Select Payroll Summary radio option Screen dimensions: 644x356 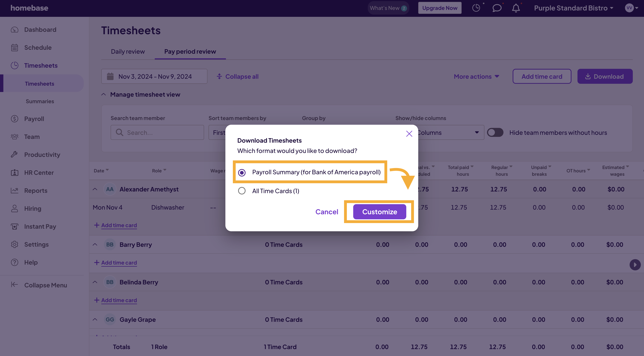tap(242, 172)
